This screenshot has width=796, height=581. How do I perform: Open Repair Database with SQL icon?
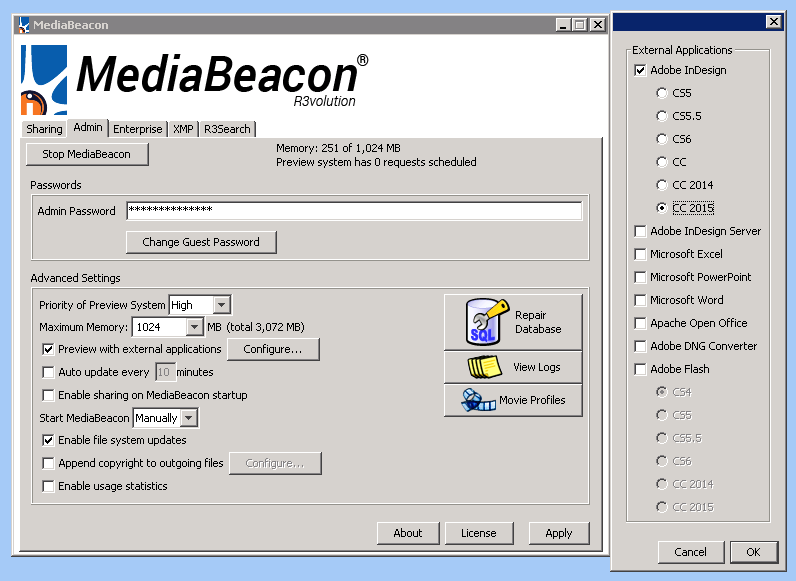click(513, 322)
